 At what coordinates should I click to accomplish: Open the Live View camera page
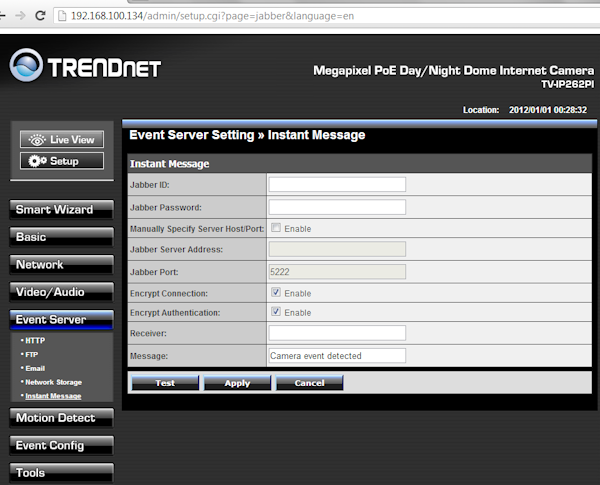[62, 140]
